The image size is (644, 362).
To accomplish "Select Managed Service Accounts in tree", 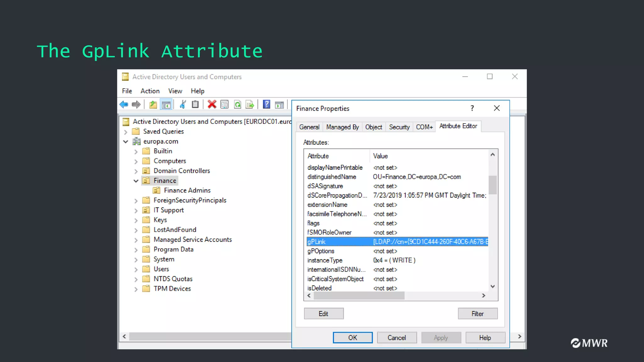I will 193,239.
